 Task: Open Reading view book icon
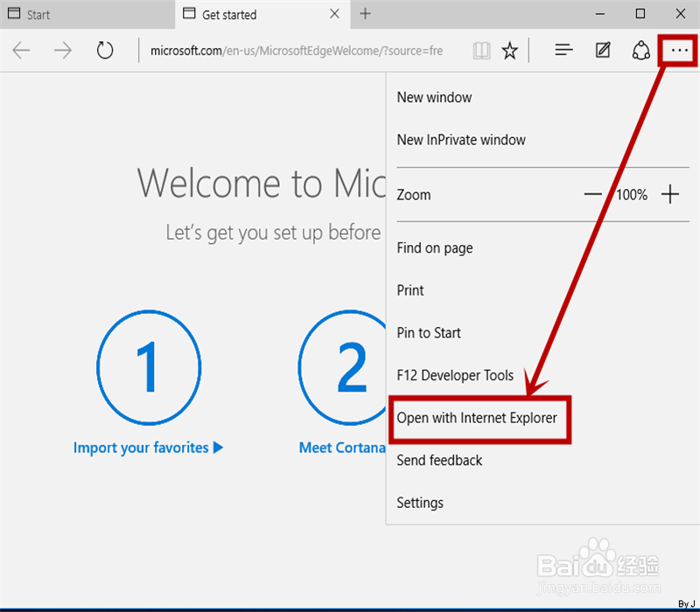482,51
